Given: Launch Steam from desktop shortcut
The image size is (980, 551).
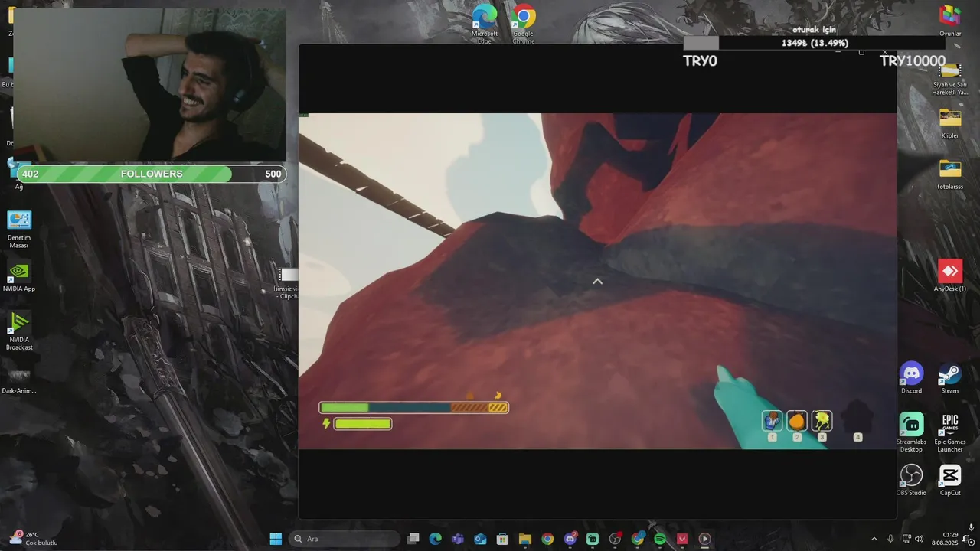Looking at the screenshot, I should coord(950,378).
